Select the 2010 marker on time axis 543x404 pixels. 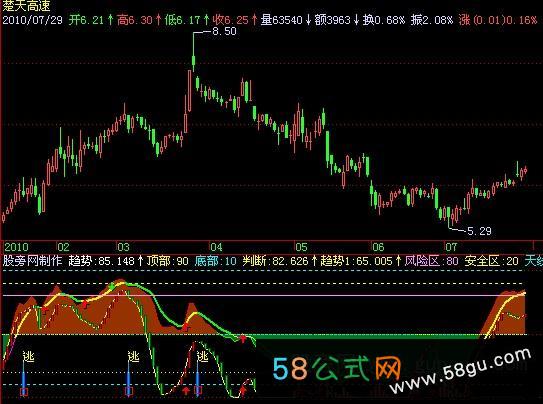click(x=17, y=247)
